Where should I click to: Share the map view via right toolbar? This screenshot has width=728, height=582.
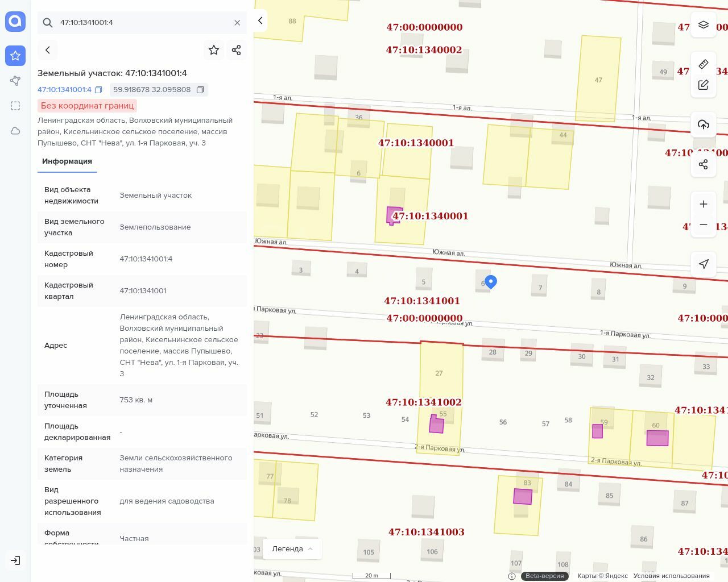(x=704, y=164)
